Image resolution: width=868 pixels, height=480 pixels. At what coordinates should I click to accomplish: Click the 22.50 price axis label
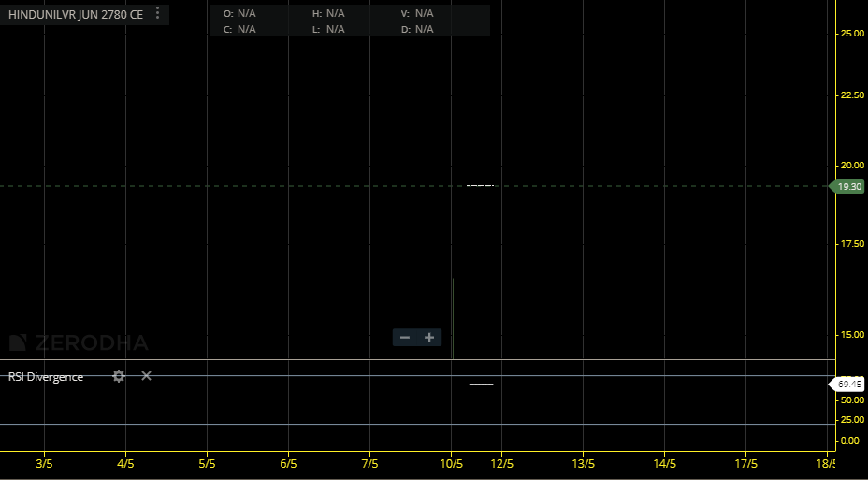pyautogui.click(x=852, y=95)
